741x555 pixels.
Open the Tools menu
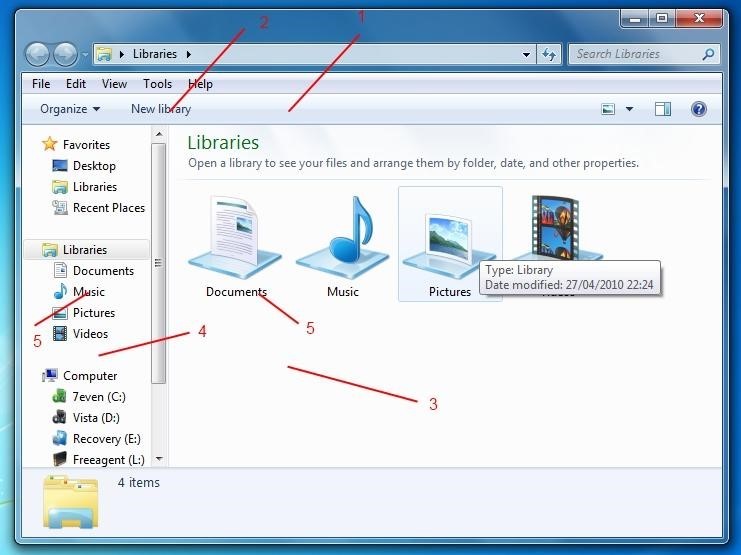pyautogui.click(x=157, y=84)
